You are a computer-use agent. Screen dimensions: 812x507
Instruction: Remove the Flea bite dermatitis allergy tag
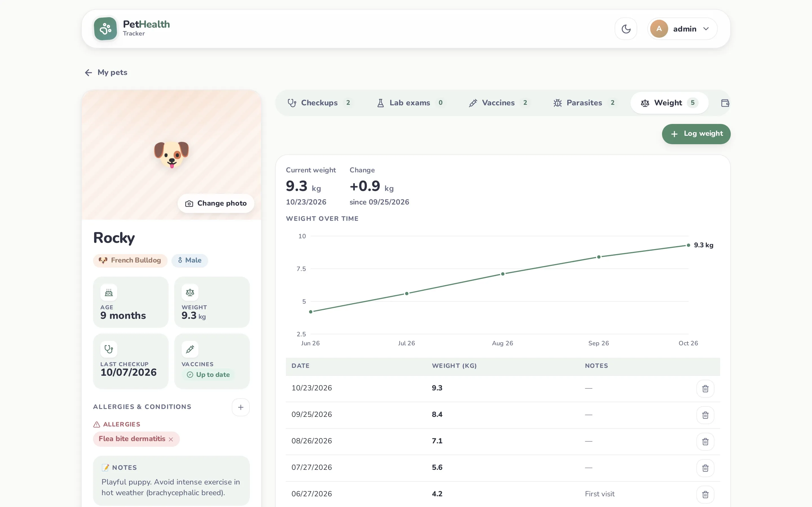(x=171, y=439)
